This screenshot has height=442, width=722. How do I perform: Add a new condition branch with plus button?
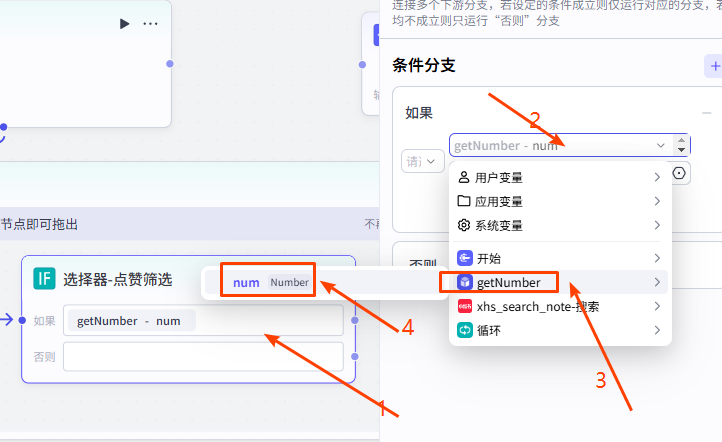714,66
